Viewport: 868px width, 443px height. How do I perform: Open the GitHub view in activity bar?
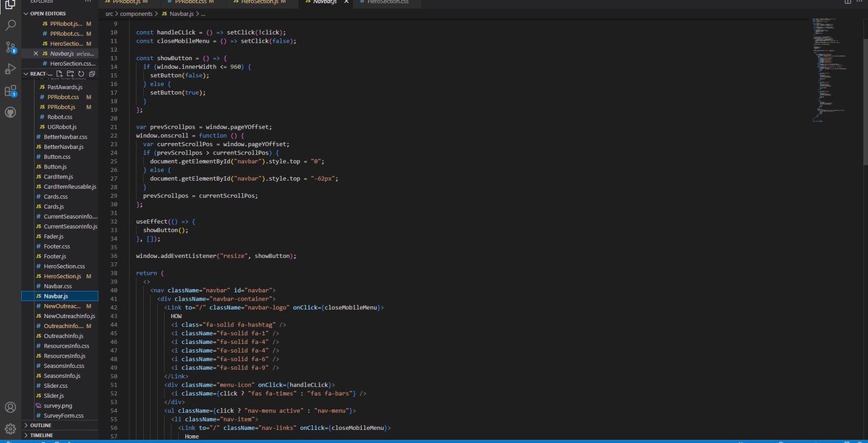pos(10,113)
